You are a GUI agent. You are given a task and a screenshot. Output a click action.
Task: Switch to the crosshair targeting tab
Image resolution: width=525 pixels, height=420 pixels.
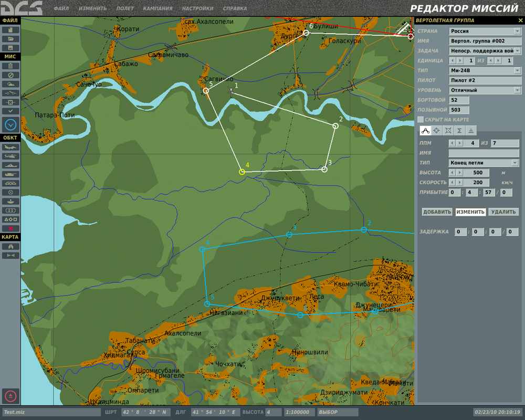coord(437,131)
